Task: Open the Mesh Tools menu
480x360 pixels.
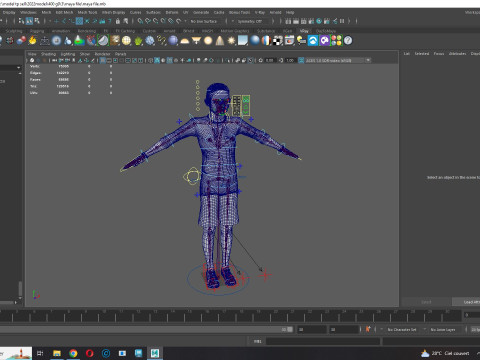Action: point(87,12)
